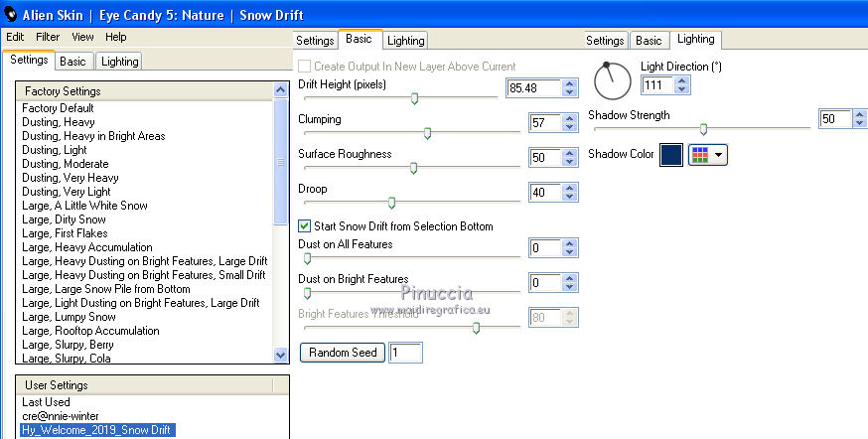This screenshot has width=868, height=439.
Task: Click the Droop value field
Action: [544, 193]
